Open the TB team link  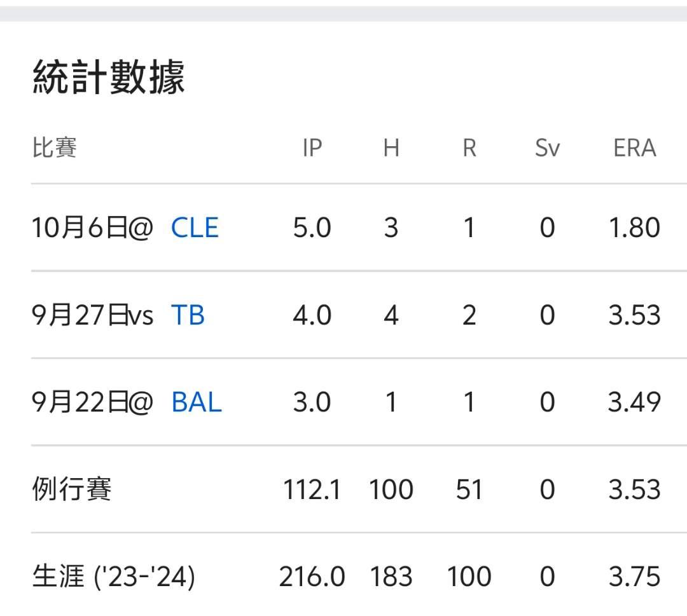tap(188, 315)
